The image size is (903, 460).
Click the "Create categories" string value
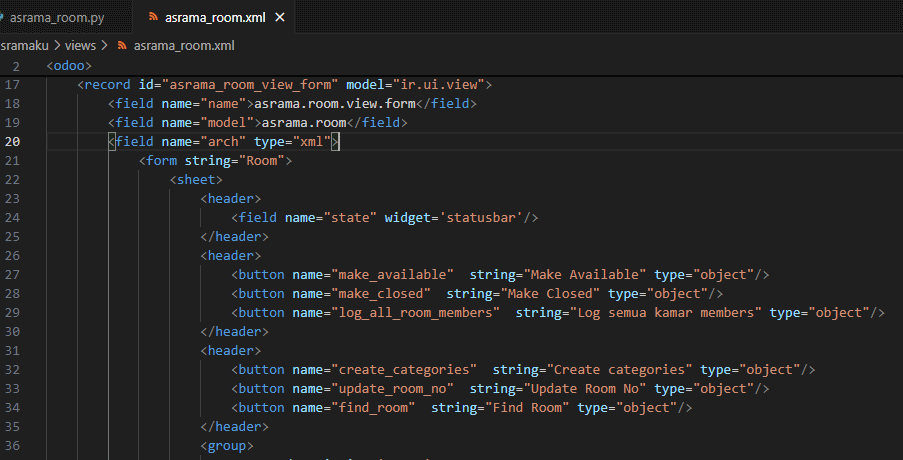coord(619,370)
